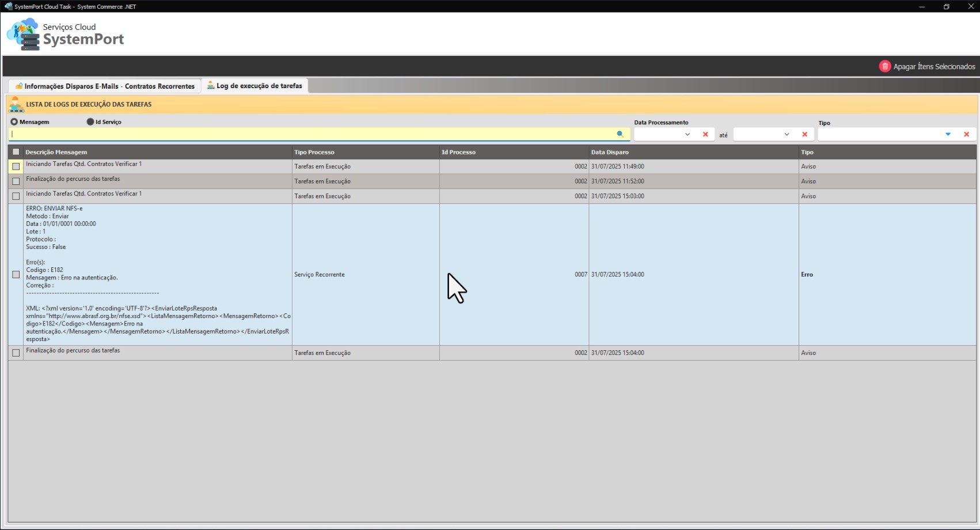Restore down the application window
The height and width of the screenshot is (530, 980).
click(x=946, y=6)
